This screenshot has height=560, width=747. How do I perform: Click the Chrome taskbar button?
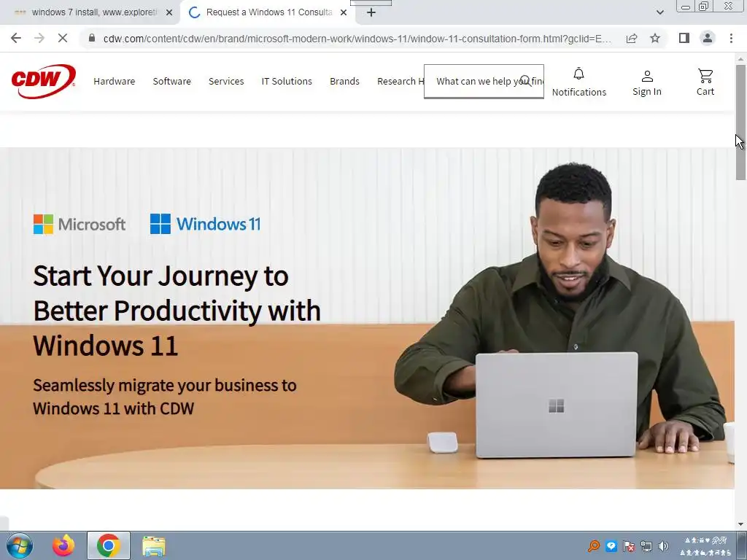[x=108, y=545]
